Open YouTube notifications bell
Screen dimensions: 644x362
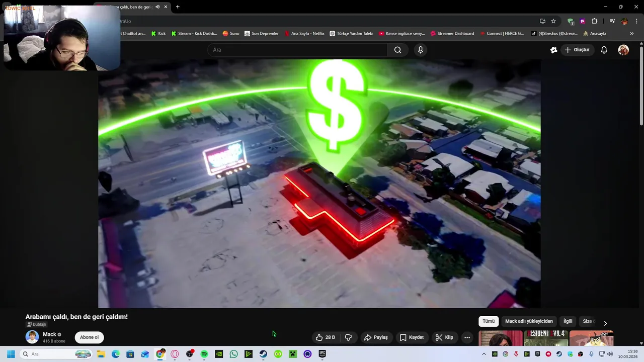click(x=604, y=50)
